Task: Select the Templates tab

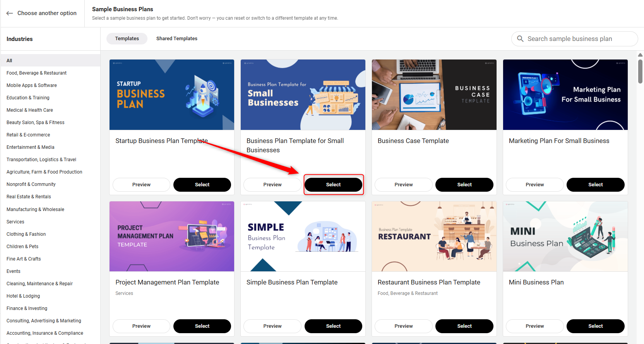Action: (x=127, y=39)
